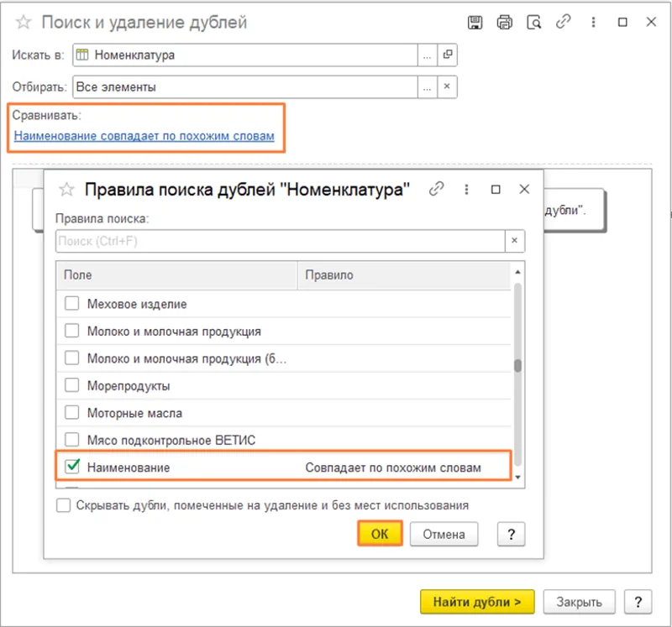The image size is (672, 627).
Task: Open the dialog's More actions vertical dots menu
Action: click(466, 190)
